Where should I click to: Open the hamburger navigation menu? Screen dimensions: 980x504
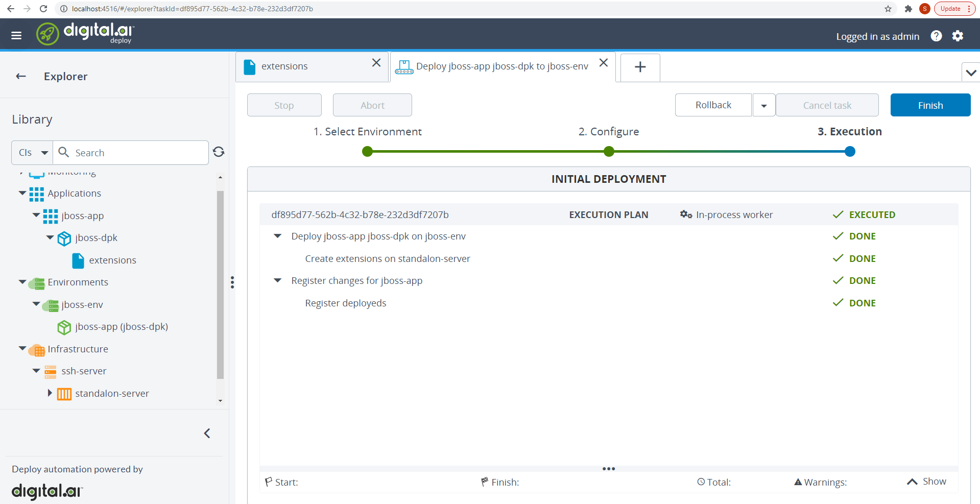pos(16,35)
